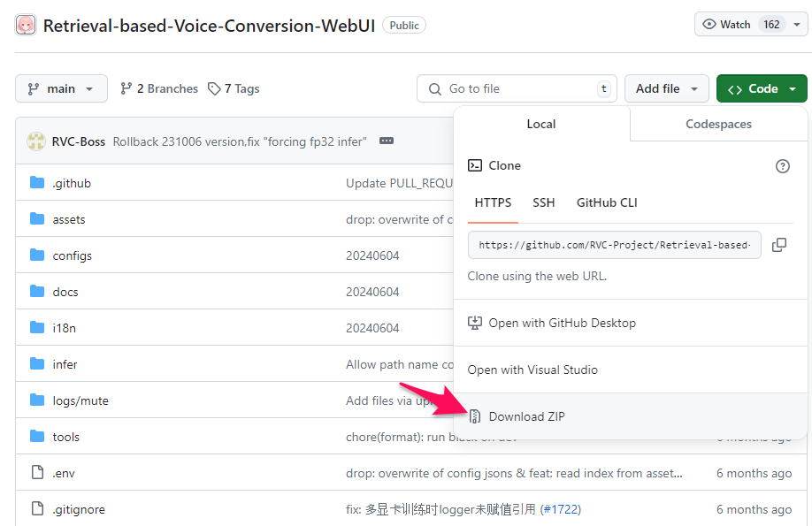View the 7 Tags link

(234, 88)
